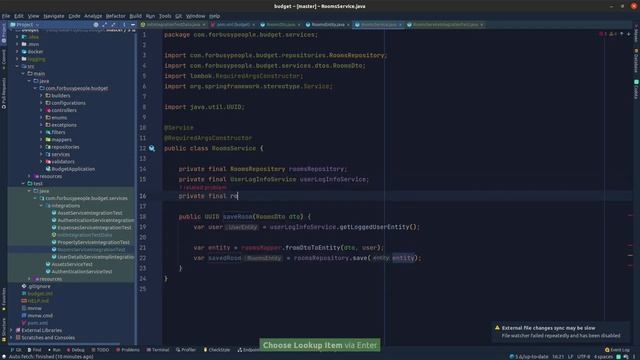This screenshot has width=640, height=360.
Task: Select BudgetApplication class in tree
Action: [x=73, y=169]
